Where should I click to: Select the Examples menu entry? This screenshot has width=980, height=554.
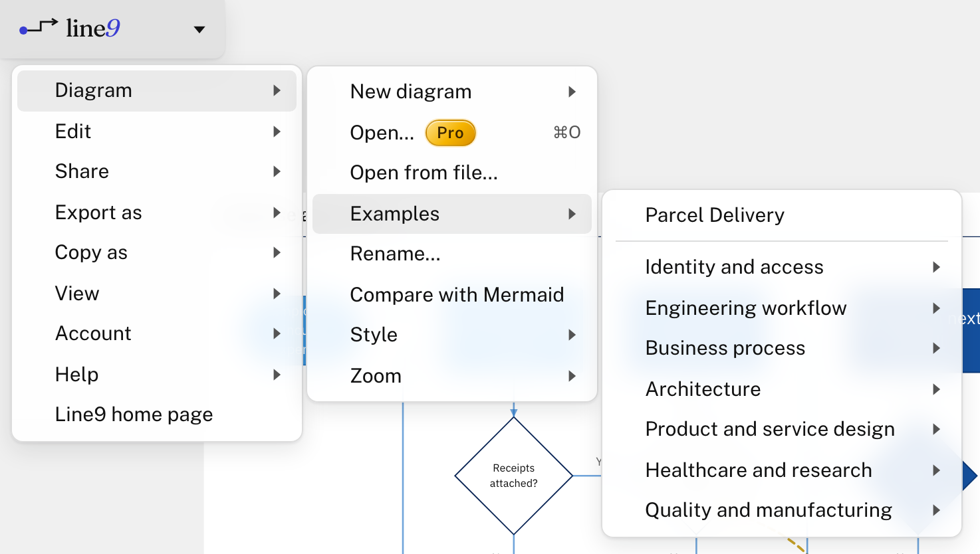[452, 214]
